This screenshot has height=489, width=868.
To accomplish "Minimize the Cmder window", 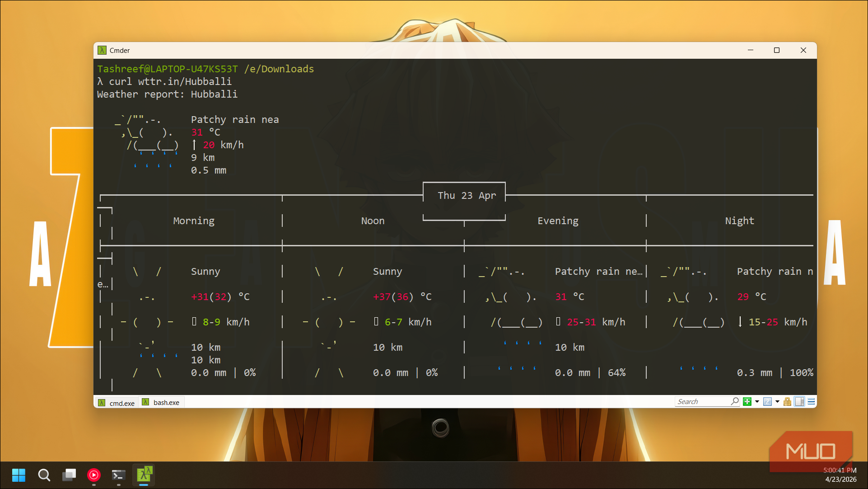I will coord(751,50).
